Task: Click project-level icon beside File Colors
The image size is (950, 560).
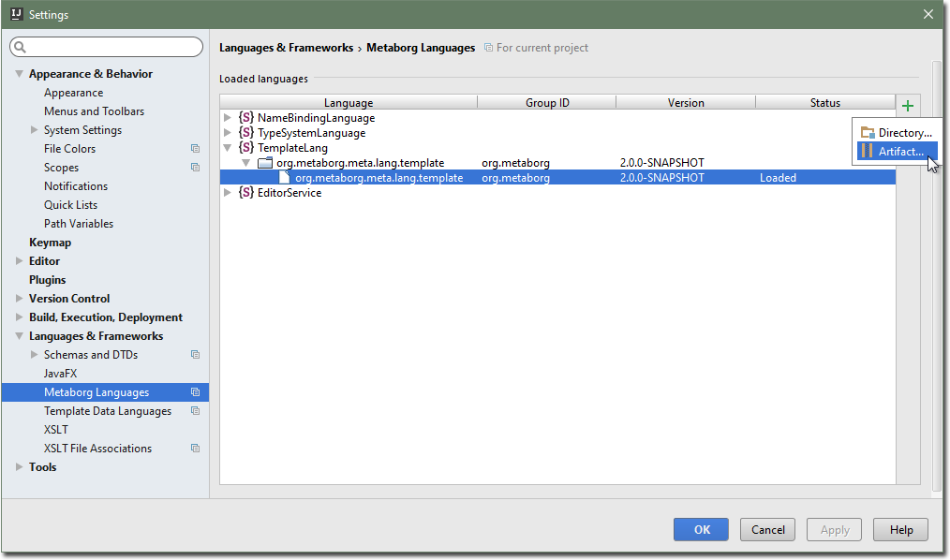Action: 195,148
